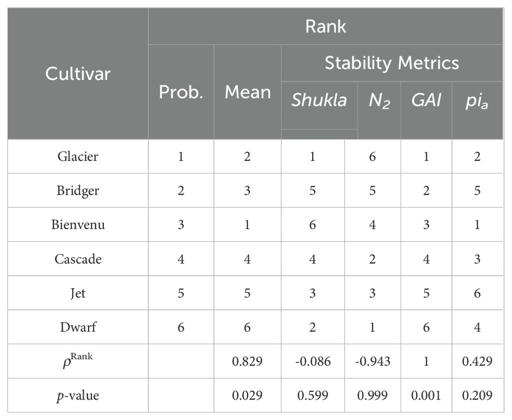The width and height of the screenshot is (512, 420).
Task: Select the Mean column header
Action: click(247, 92)
